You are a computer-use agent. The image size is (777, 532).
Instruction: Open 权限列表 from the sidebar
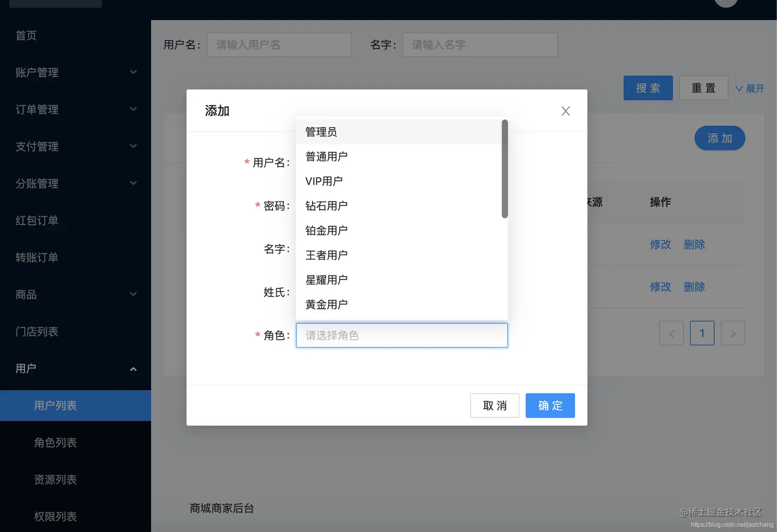click(55, 517)
